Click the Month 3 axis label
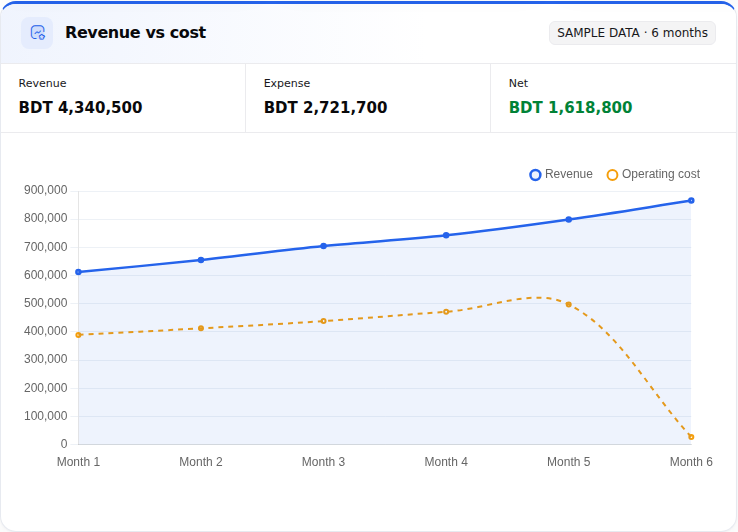The image size is (738, 532). [x=323, y=462]
